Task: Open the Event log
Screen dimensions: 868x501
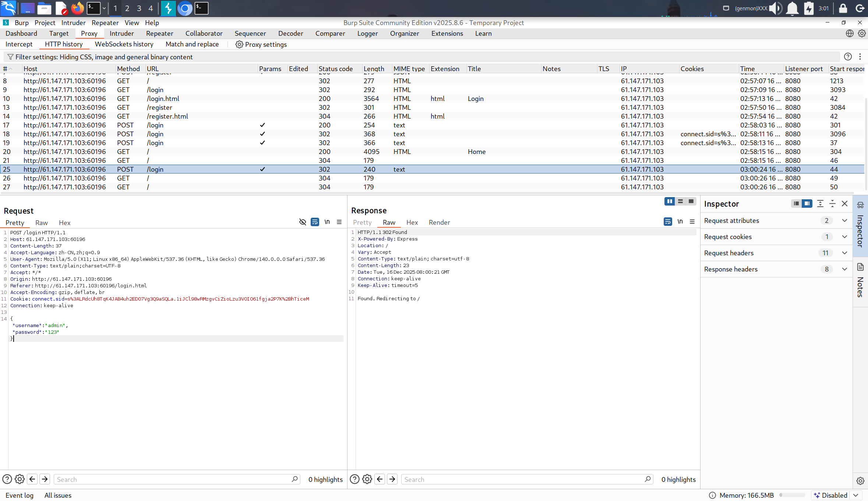Action: click(x=20, y=495)
